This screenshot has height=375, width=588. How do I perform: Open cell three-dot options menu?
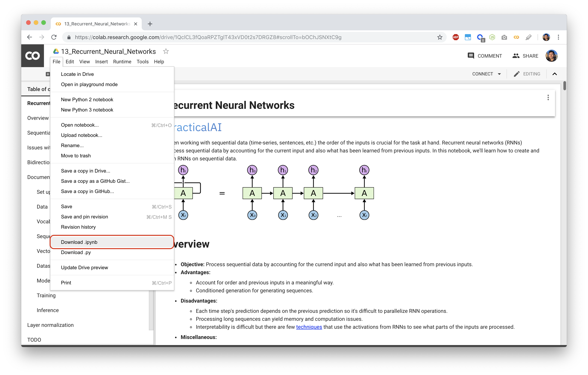pyautogui.click(x=548, y=97)
